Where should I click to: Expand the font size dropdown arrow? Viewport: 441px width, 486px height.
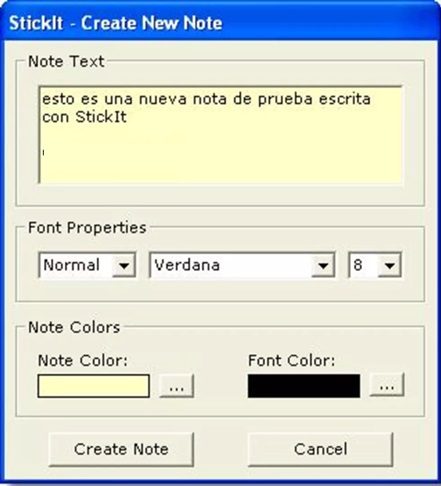(x=389, y=265)
